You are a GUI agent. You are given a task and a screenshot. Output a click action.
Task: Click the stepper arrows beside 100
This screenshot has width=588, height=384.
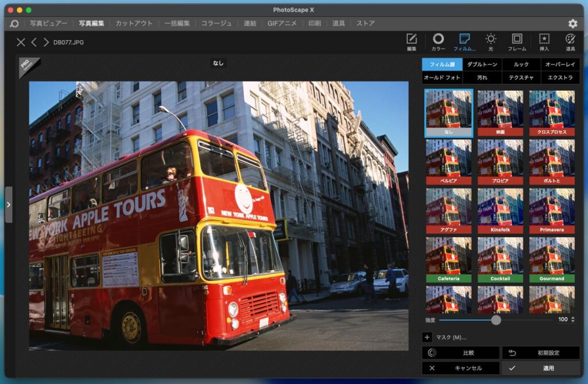(x=572, y=320)
